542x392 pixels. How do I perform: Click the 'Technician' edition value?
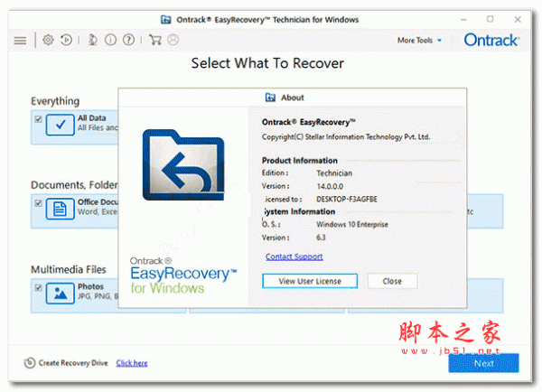[x=334, y=173]
